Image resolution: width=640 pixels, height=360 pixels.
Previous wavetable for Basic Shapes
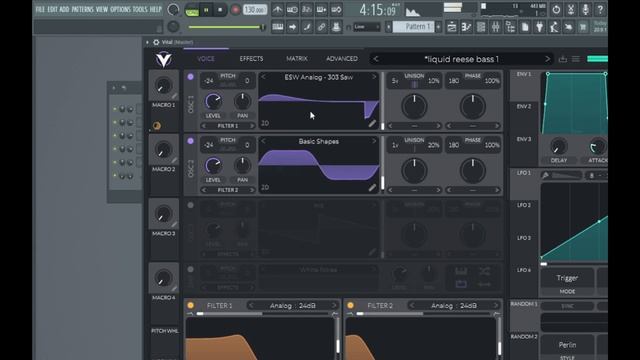(263, 141)
